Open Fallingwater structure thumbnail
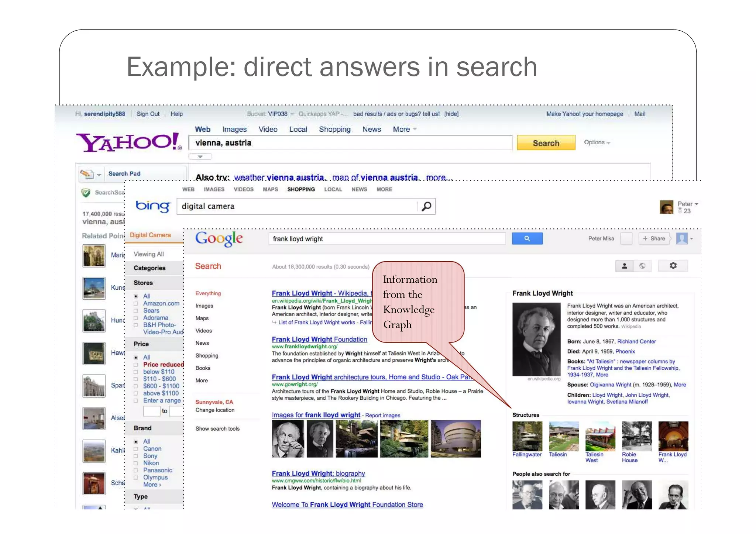Image resolution: width=756 pixels, height=534 pixels. point(527,436)
